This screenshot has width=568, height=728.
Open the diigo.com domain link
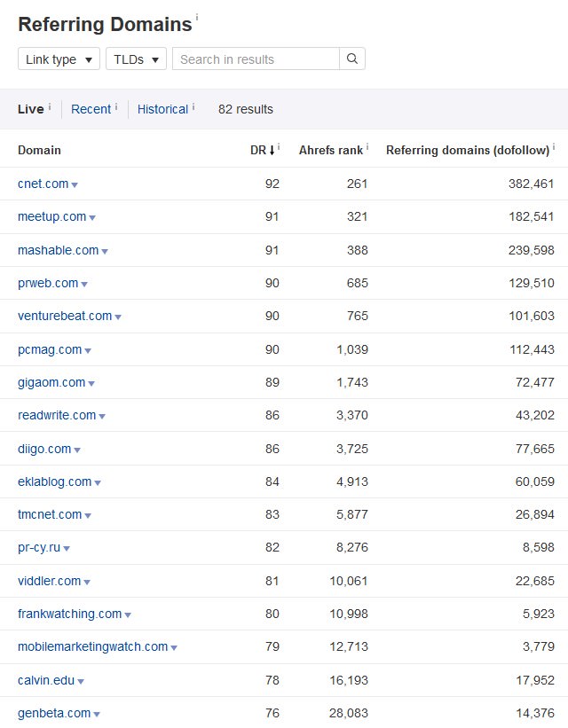tap(44, 449)
